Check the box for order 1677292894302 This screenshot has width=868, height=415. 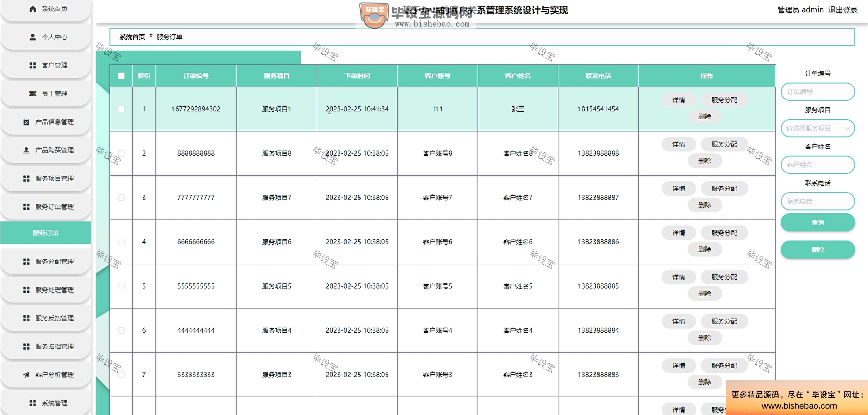tap(121, 109)
